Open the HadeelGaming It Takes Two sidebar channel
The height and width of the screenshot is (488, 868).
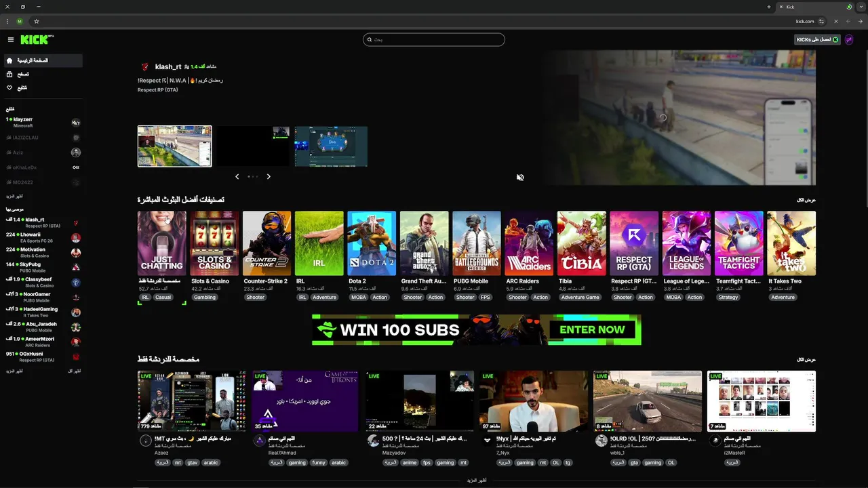click(43, 312)
